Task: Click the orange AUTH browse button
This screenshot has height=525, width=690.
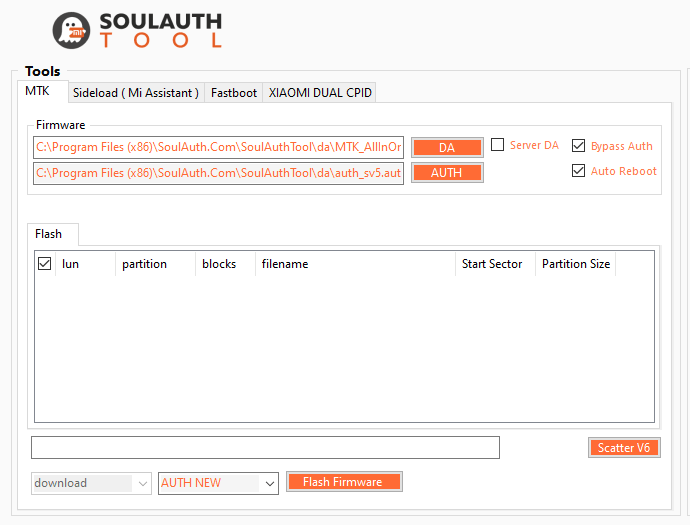Action: pos(447,173)
